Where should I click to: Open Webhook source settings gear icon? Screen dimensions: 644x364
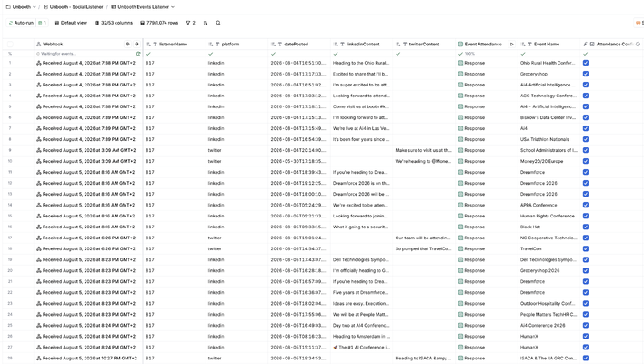[127, 44]
